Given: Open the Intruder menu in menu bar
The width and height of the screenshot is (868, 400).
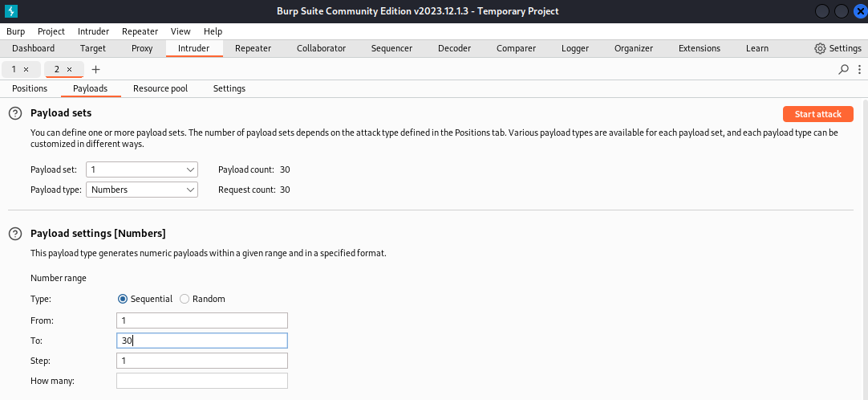Looking at the screenshot, I should coord(94,31).
